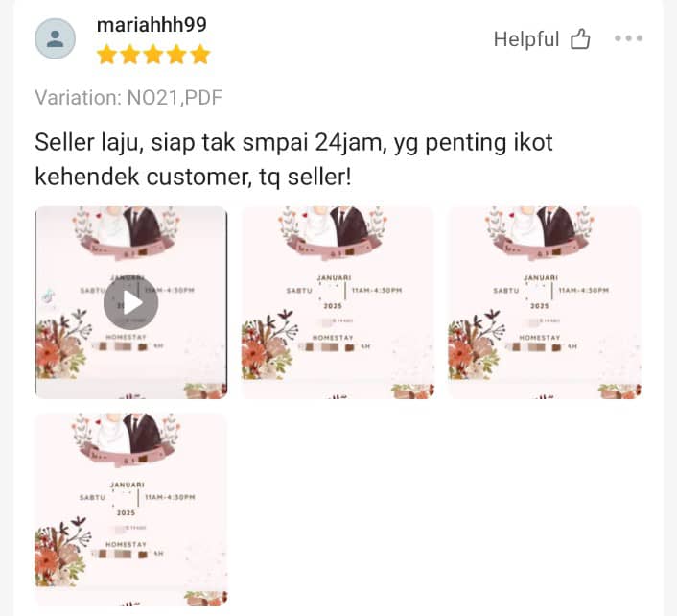Click the second yellow rating star
The height and width of the screenshot is (616, 677).
point(130,55)
